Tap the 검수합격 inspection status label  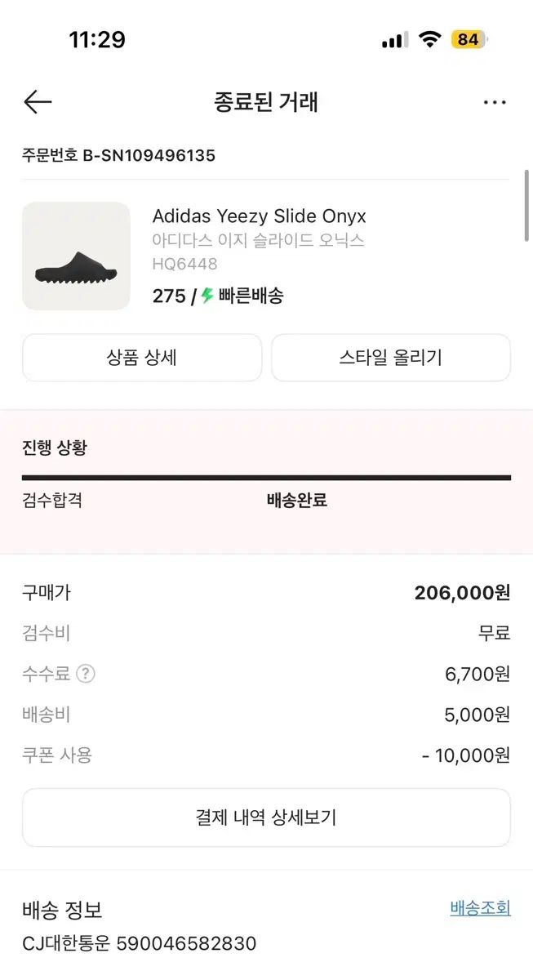pos(52,501)
